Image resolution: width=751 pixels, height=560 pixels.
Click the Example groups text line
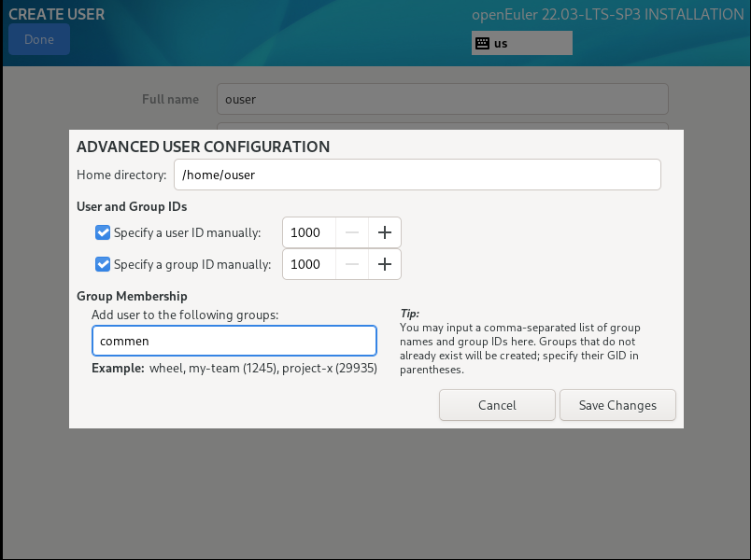234,369
